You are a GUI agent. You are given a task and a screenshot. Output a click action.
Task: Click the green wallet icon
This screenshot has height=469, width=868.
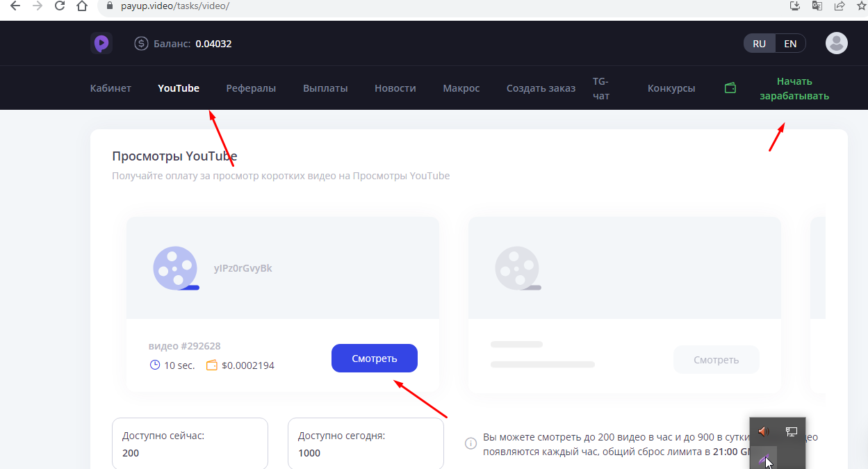730,88
